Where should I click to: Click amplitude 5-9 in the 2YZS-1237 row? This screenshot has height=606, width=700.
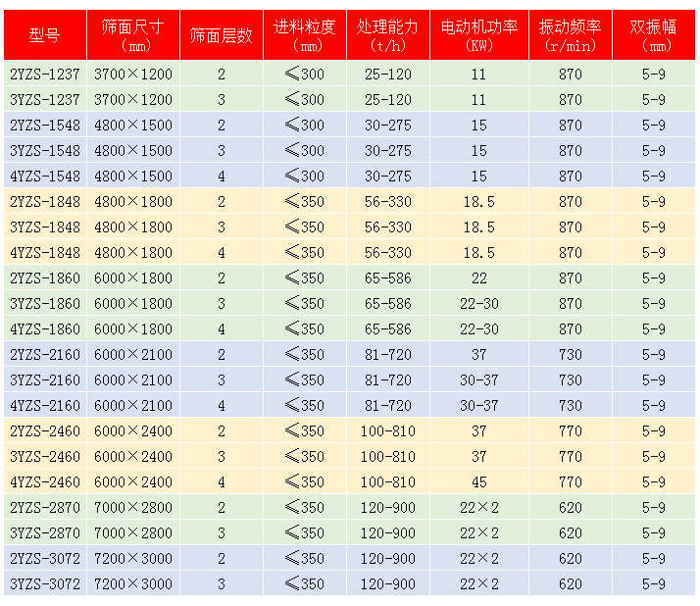point(654,74)
